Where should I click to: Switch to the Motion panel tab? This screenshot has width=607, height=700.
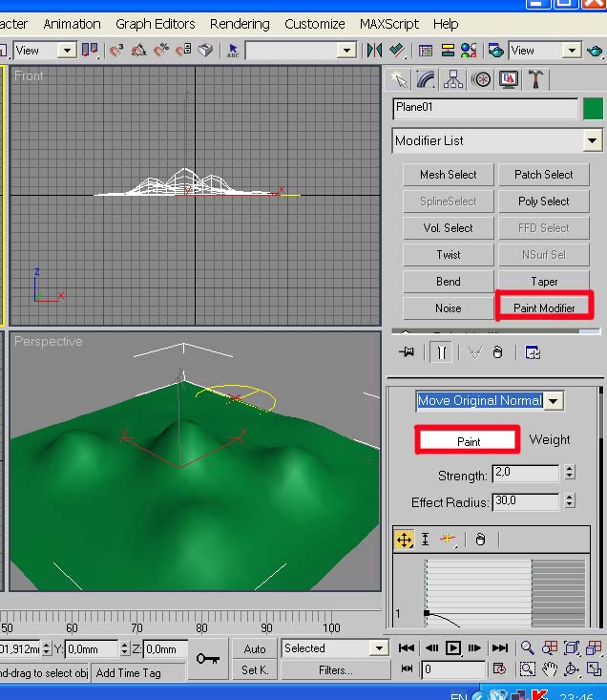click(481, 78)
